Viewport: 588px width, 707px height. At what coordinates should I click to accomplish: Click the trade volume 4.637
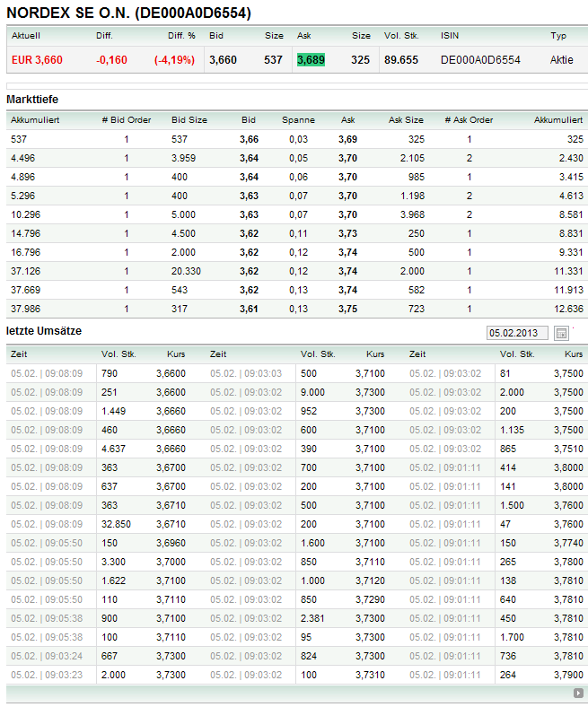click(x=114, y=450)
